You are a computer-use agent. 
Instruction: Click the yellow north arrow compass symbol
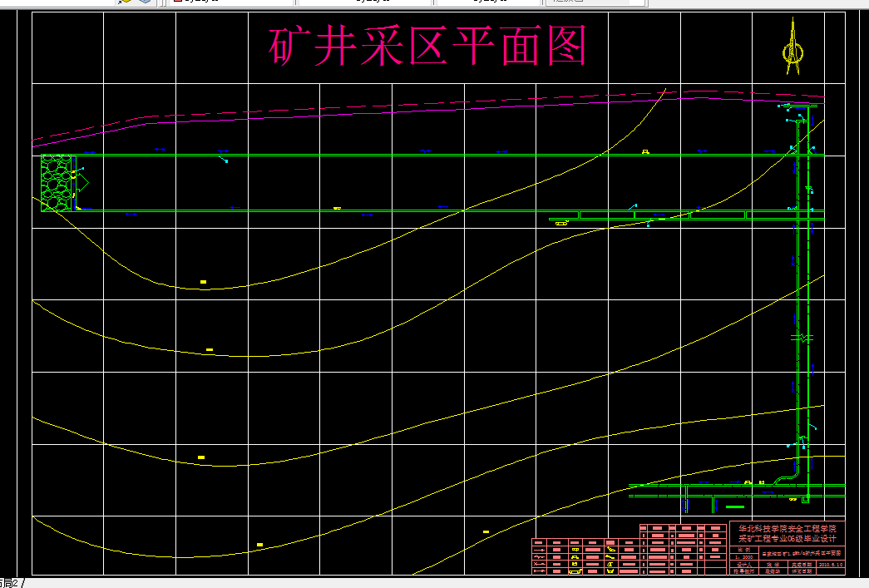point(792,50)
